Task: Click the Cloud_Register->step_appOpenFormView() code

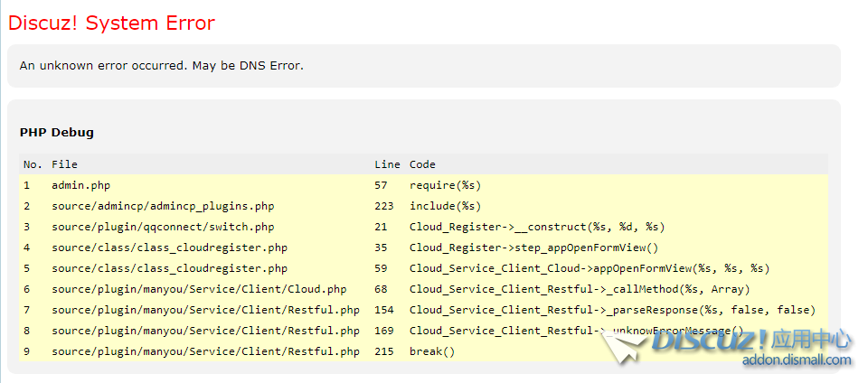Action: (x=533, y=248)
